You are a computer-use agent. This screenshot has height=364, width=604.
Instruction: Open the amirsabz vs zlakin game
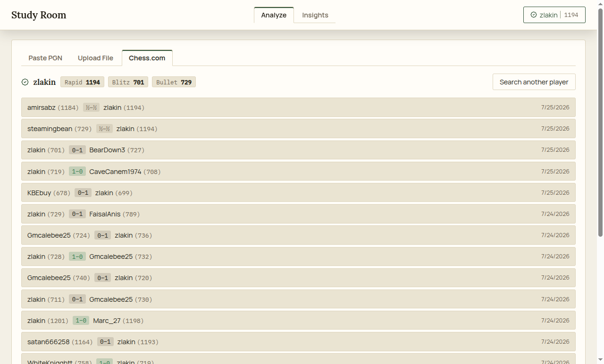tap(298, 108)
